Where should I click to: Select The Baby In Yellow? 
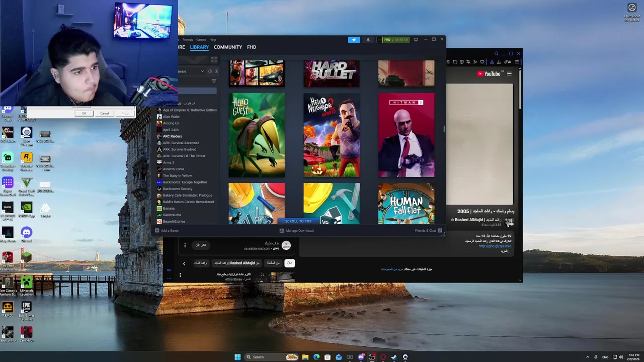tap(175, 175)
